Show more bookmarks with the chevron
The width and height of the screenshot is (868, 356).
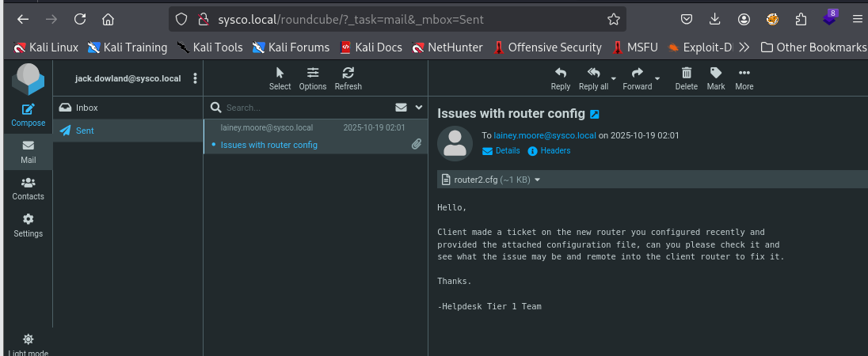(x=744, y=47)
